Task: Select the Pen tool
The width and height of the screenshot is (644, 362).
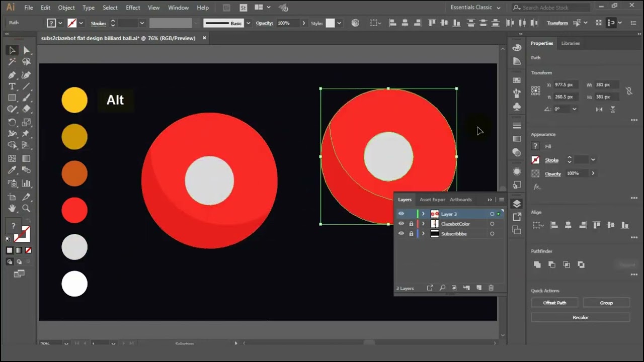Action: tap(12, 74)
